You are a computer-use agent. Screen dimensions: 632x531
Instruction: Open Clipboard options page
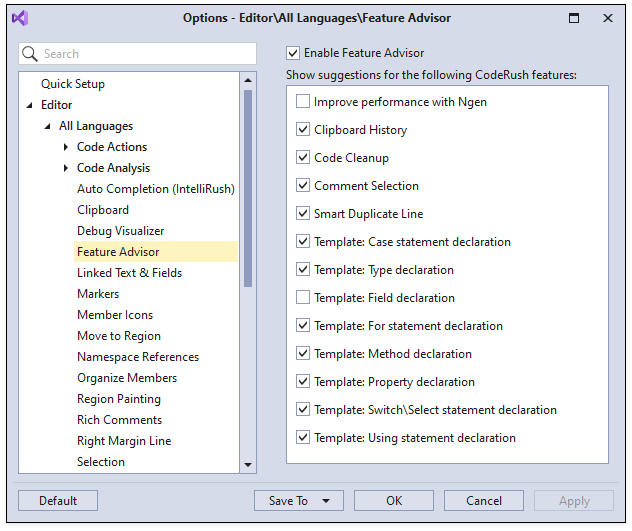[x=103, y=210]
